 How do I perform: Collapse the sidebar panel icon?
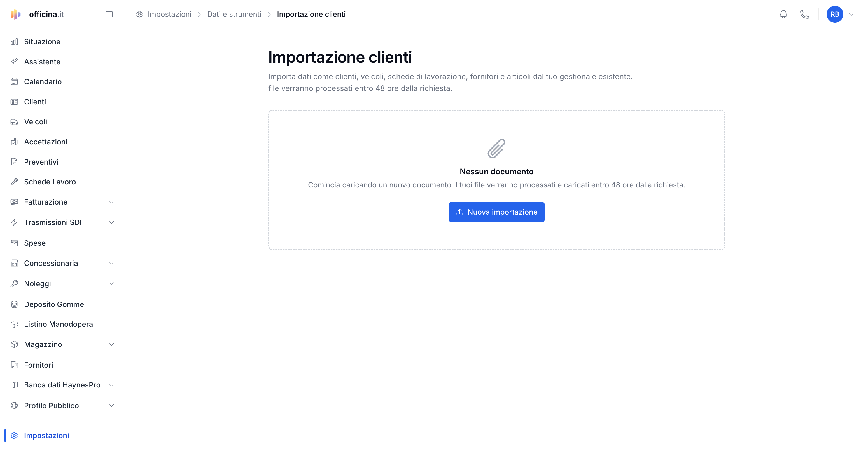pyautogui.click(x=109, y=14)
